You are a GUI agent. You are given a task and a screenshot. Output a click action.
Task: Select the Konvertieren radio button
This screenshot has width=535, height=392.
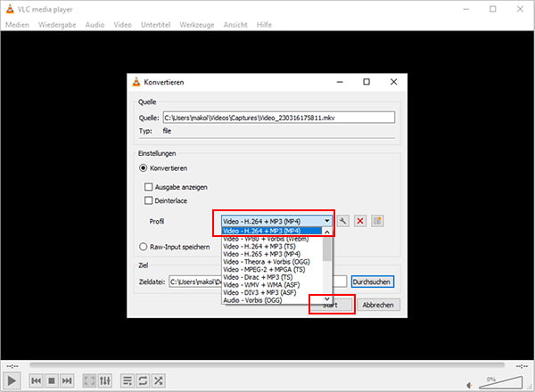[x=144, y=168]
